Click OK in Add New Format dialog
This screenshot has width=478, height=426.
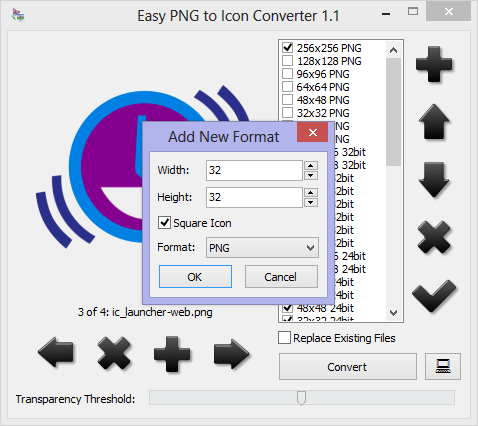click(195, 277)
